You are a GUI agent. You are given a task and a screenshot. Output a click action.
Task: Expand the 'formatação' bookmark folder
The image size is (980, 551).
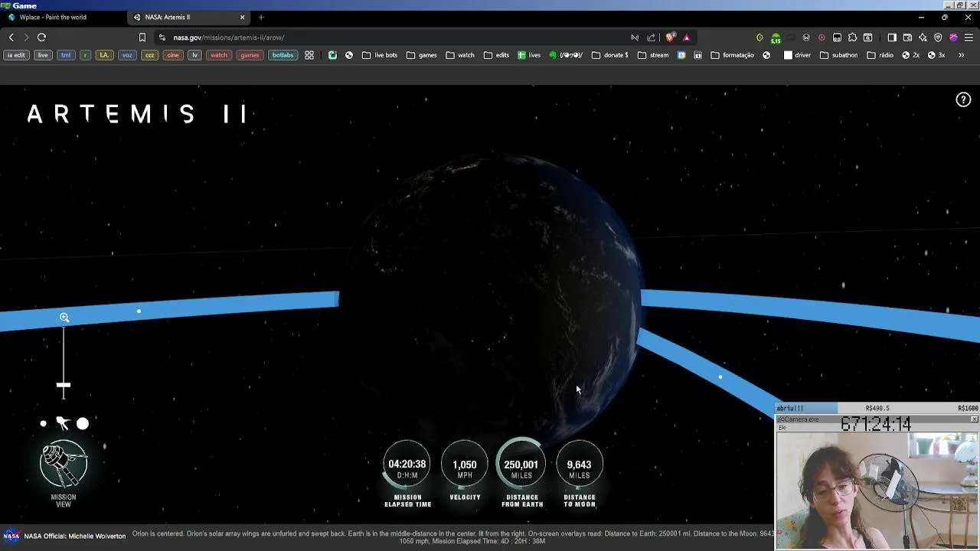(x=733, y=55)
